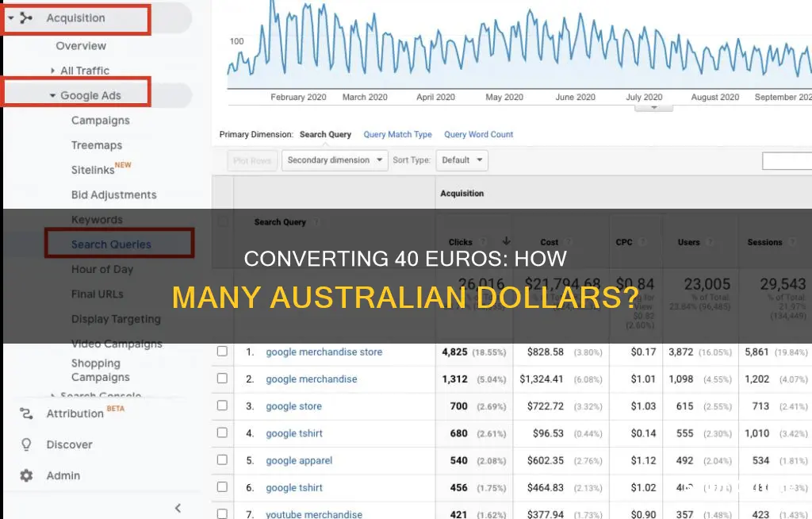812x519 pixels.
Task: Collapse sidebar using left chevron icon
Action: (178, 508)
